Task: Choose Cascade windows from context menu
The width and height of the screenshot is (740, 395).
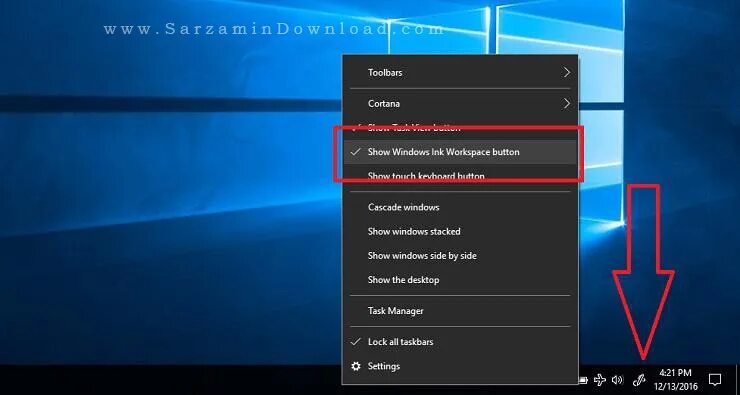Action: point(460,207)
